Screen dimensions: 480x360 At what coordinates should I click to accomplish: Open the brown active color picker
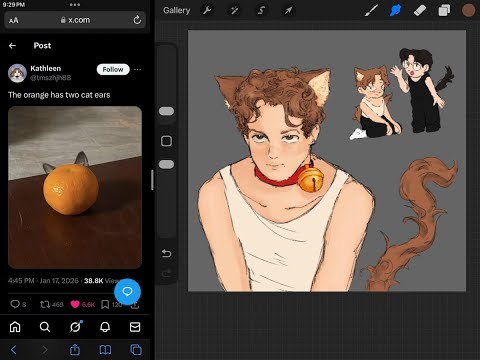click(x=468, y=10)
